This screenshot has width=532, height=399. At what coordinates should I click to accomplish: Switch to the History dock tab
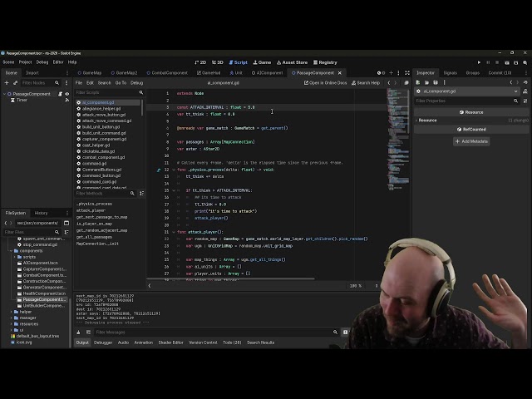click(x=41, y=213)
